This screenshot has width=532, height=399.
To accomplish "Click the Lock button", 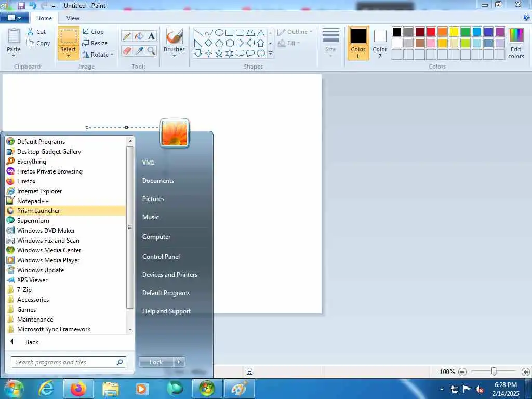I will pos(156,362).
